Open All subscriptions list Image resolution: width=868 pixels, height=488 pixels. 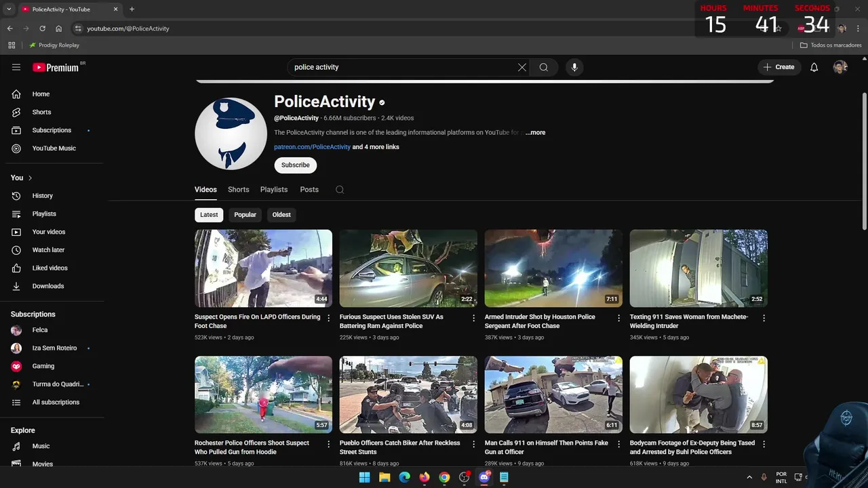point(54,403)
